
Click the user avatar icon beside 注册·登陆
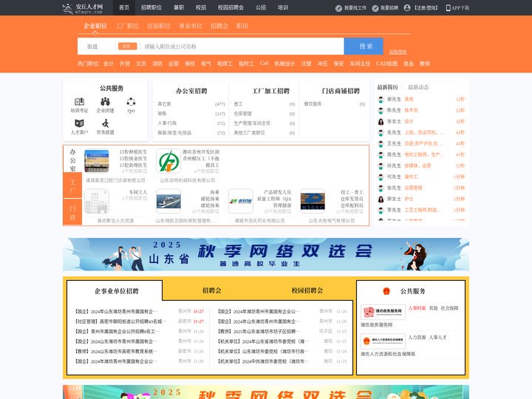407,8
